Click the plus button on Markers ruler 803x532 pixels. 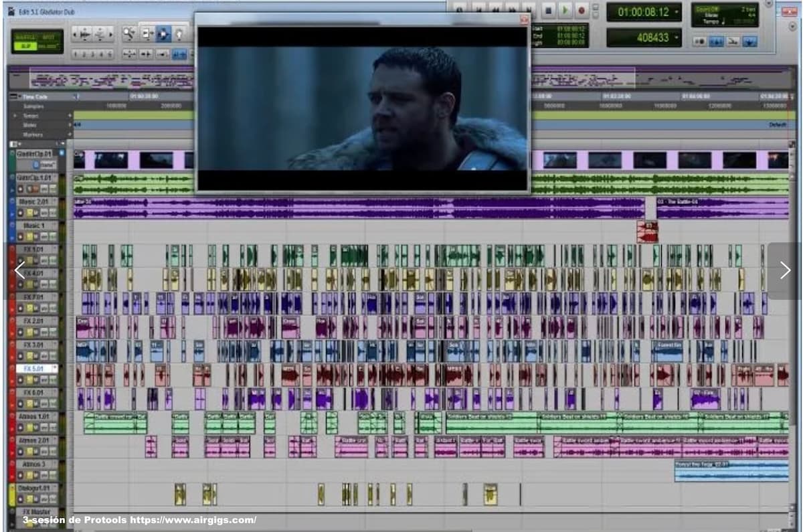coord(70,135)
